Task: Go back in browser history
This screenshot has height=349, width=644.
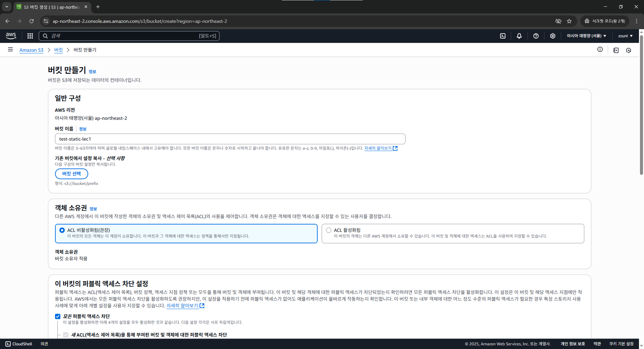Action: pyautogui.click(x=7, y=21)
